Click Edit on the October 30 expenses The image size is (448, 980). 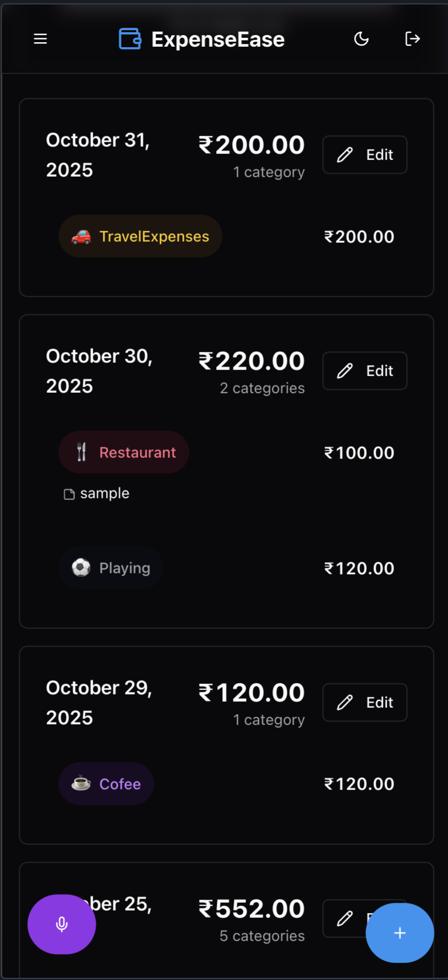(364, 371)
